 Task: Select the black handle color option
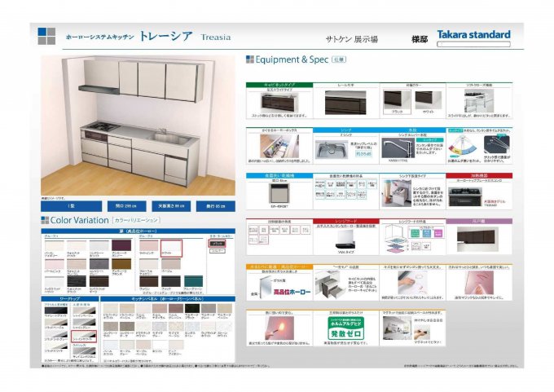pos(218,244)
